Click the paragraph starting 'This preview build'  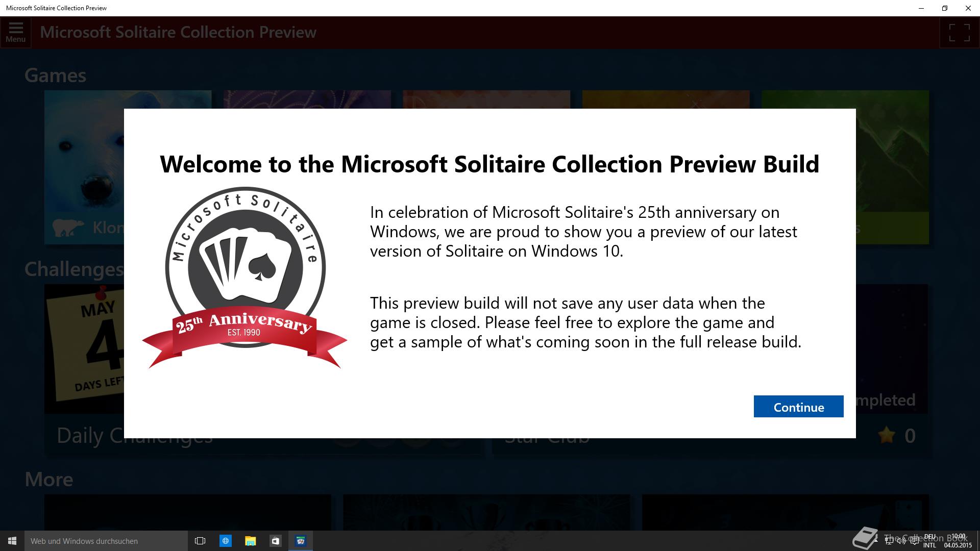586,322
